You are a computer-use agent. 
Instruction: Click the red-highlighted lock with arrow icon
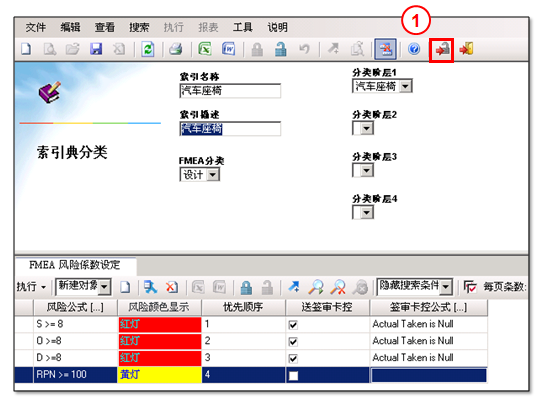442,50
